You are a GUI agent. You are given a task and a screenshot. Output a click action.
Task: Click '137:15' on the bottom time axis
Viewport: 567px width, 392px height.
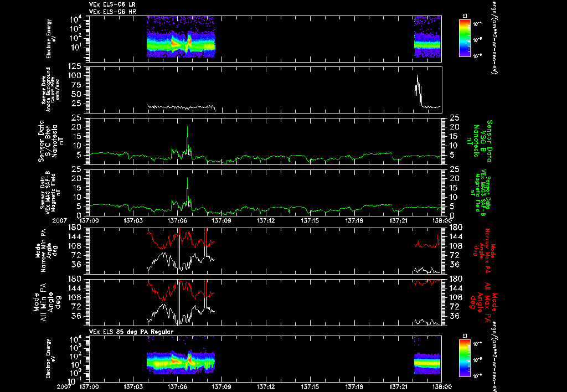tap(310, 386)
